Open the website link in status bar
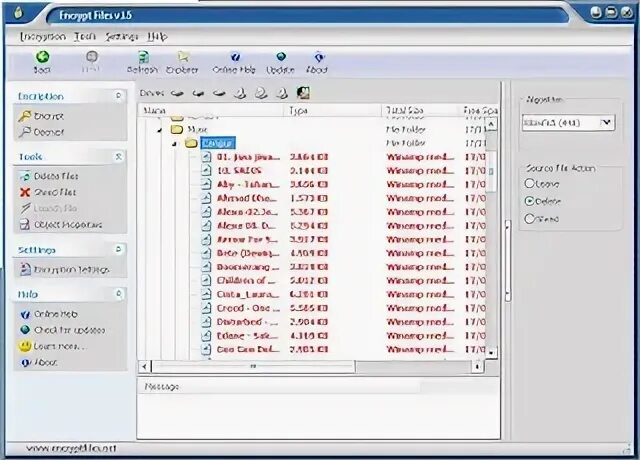640x460 pixels. coord(71,449)
